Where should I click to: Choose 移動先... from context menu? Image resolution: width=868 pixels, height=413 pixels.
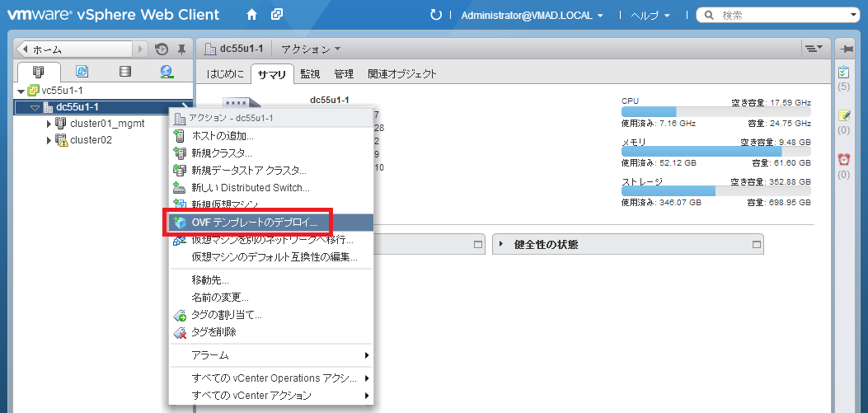point(271,280)
